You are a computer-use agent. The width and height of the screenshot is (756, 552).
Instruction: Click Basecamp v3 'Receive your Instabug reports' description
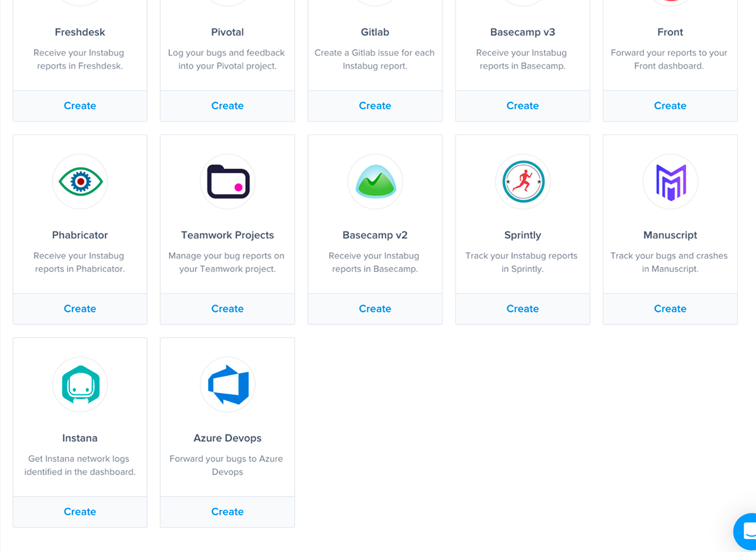[522, 59]
